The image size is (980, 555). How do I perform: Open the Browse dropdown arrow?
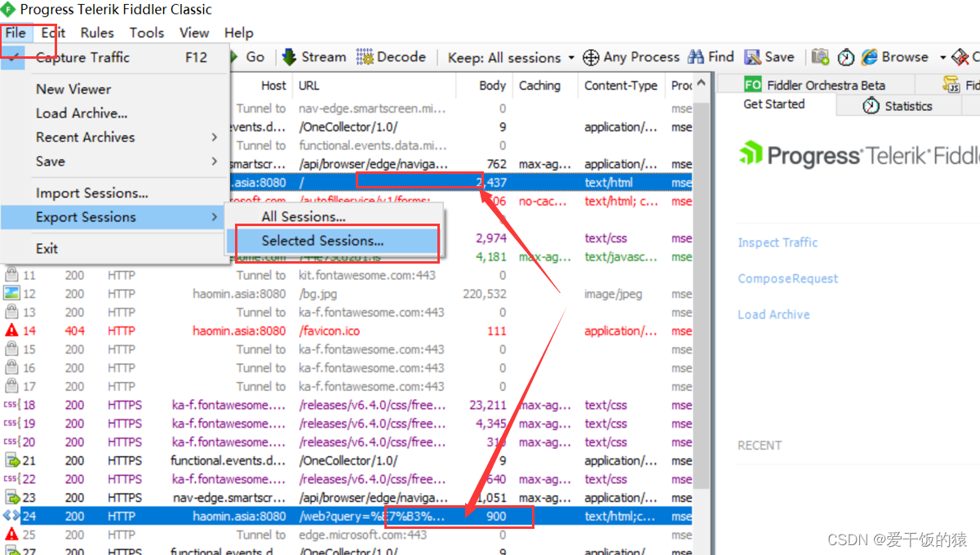[942, 57]
